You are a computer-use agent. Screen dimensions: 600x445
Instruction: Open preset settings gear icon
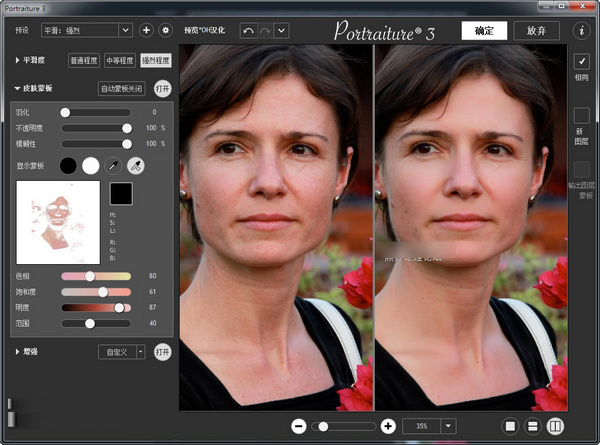coord(166,30)
